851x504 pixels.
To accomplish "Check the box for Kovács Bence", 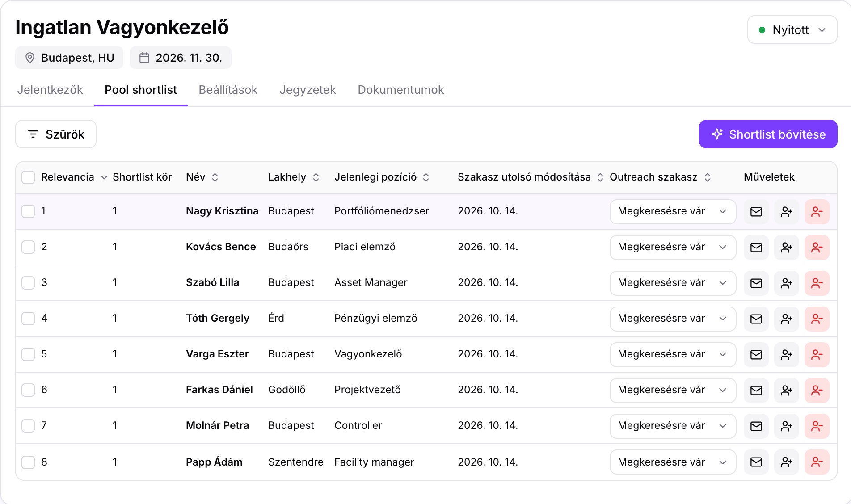I will [28, 247].
